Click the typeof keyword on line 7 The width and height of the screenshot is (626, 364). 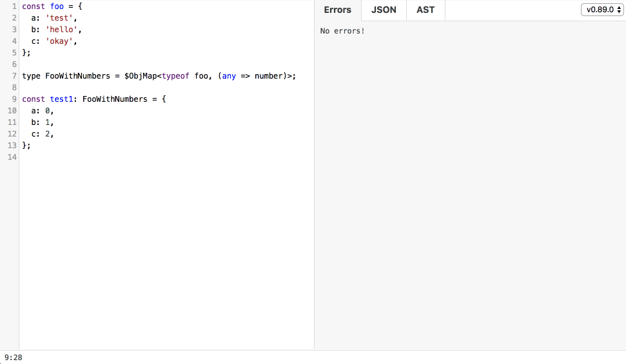point(175,76)
